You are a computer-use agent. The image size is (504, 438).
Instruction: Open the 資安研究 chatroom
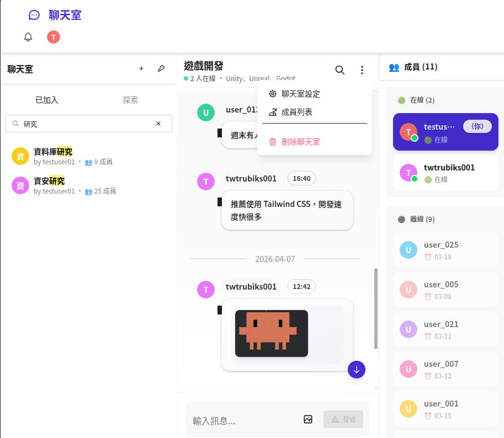coord(49,185)
